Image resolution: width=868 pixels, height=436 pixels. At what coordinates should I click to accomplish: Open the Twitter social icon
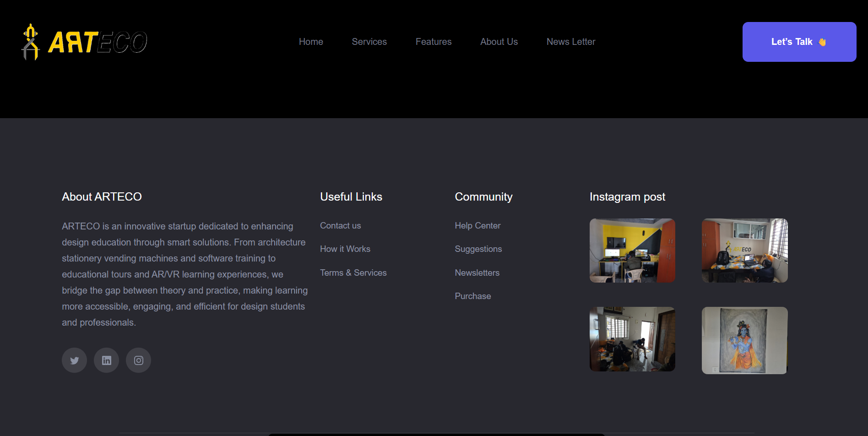[74, 360]
